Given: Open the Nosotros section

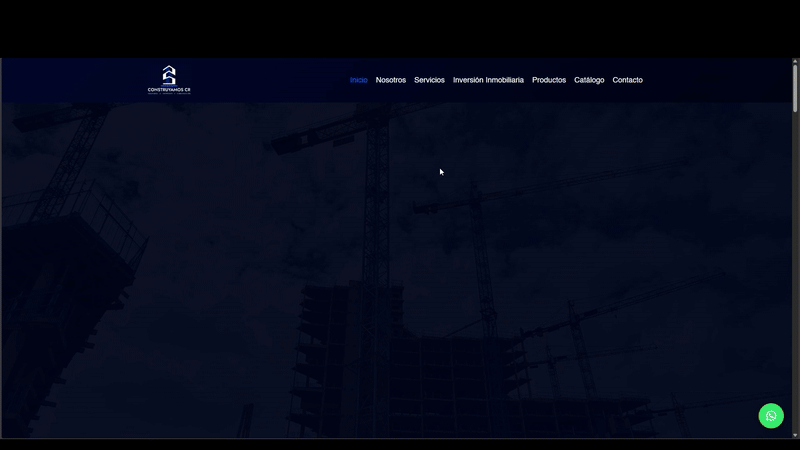Looking at the screenshot, I should coord(391,80).
